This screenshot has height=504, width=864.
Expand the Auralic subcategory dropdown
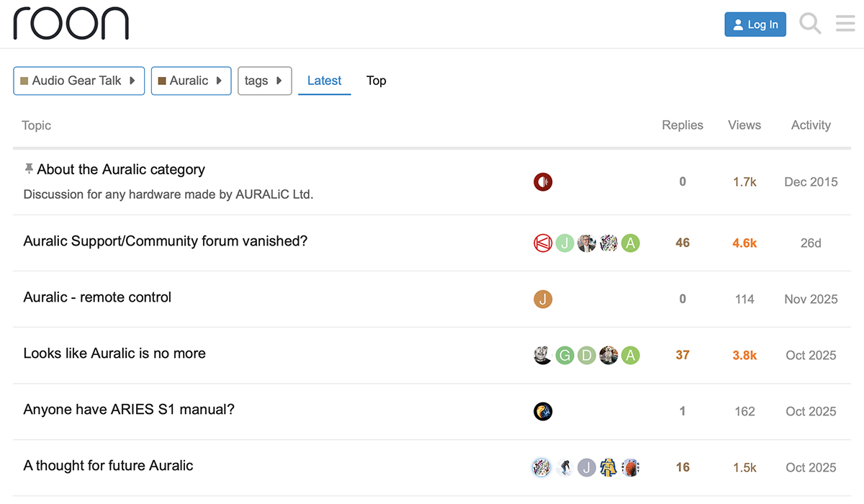[x=191, y=81]
